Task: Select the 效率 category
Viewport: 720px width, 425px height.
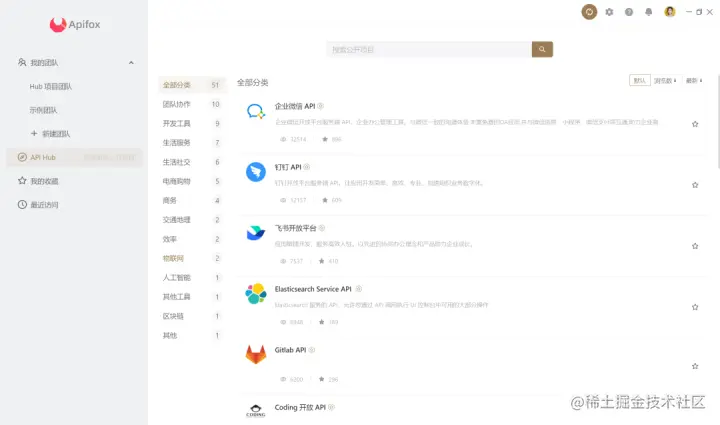Action: click(192, 239)
